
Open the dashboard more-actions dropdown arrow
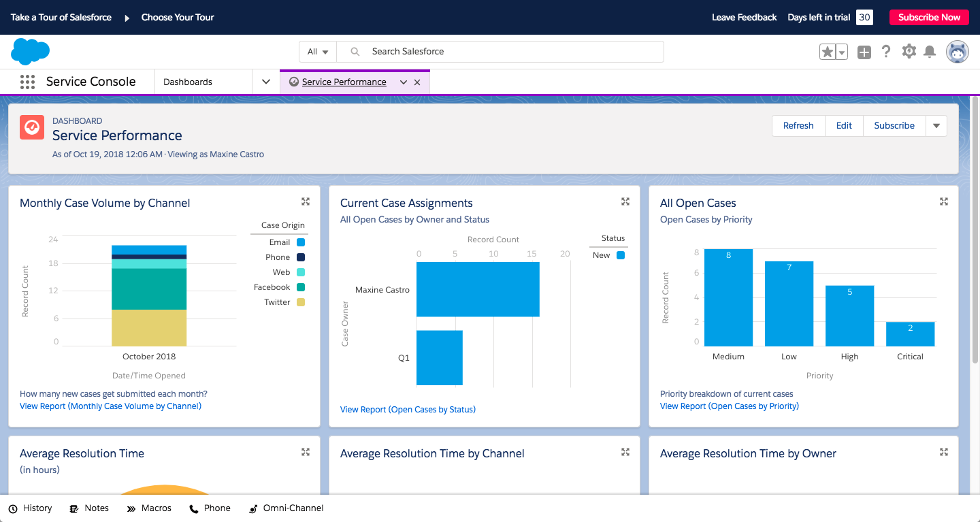(x=936, y=126)
